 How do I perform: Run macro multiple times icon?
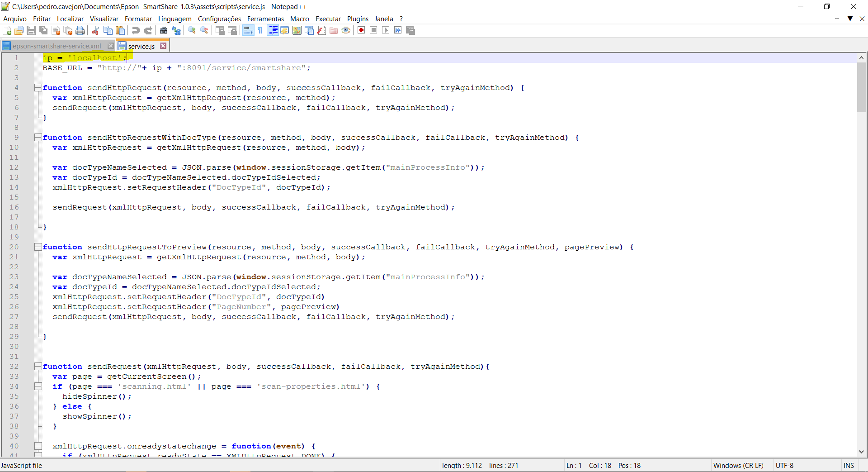[398, 30]
